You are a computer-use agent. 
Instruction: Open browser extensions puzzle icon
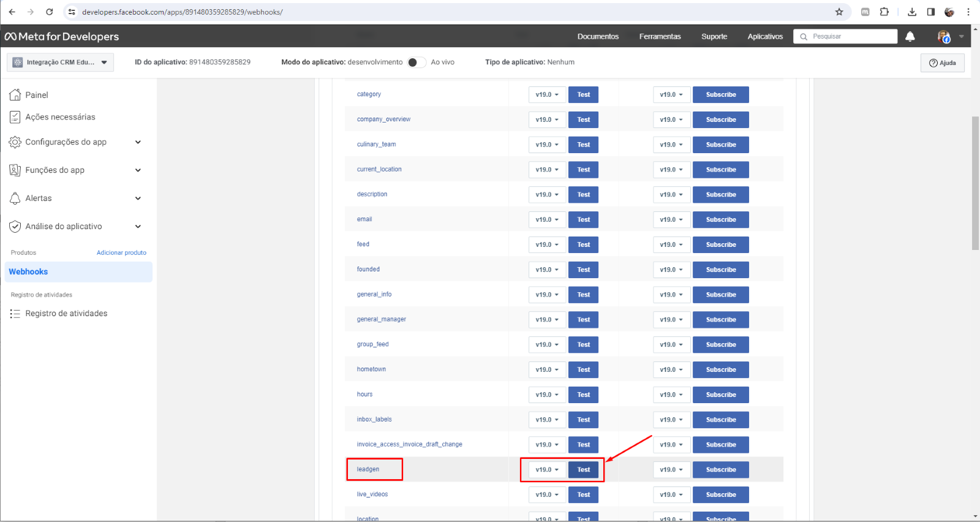click(x=884, y=12)
